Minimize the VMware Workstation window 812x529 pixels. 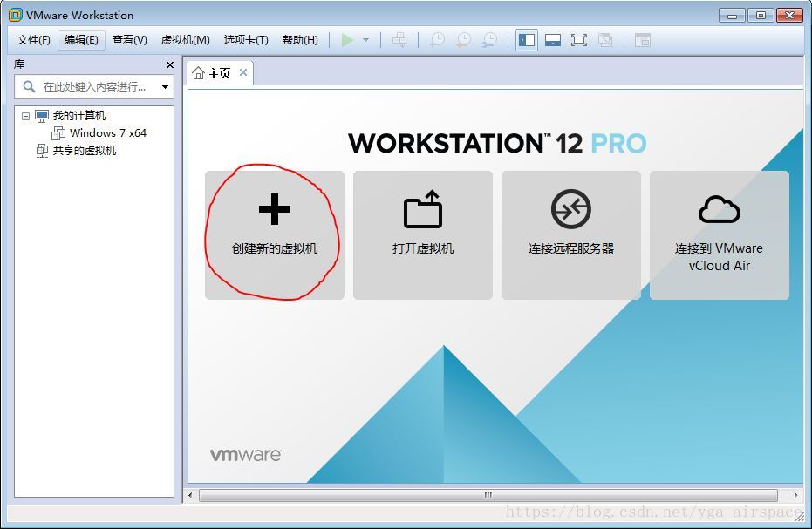(732, 16)
